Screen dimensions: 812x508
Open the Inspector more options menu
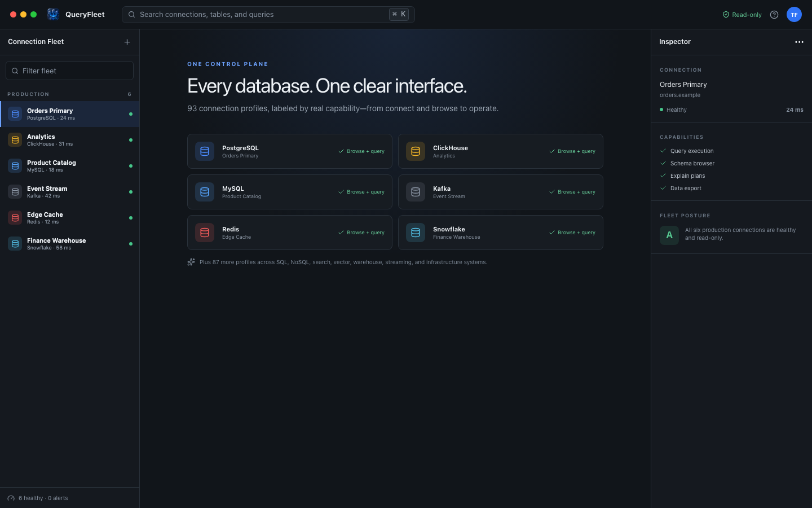click(x=799, y=42)
